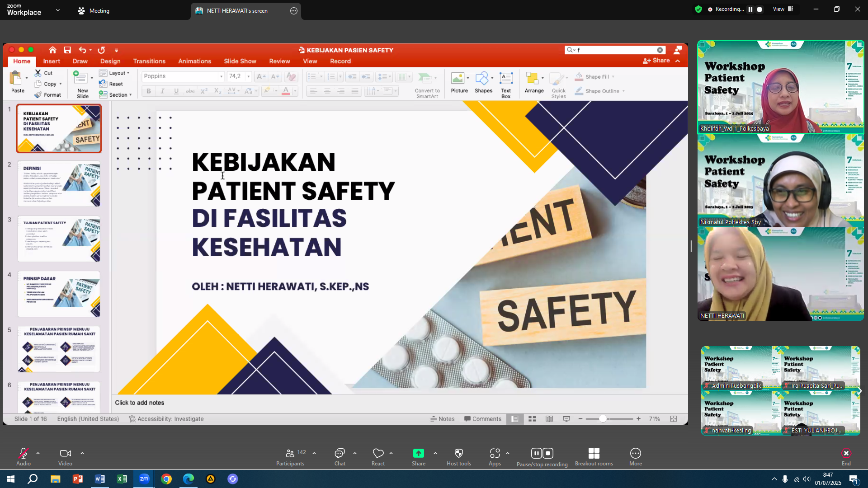Open Zoom Host tools
The height and width of the screenshot is (488, 868).
click(x=459, y=457)
